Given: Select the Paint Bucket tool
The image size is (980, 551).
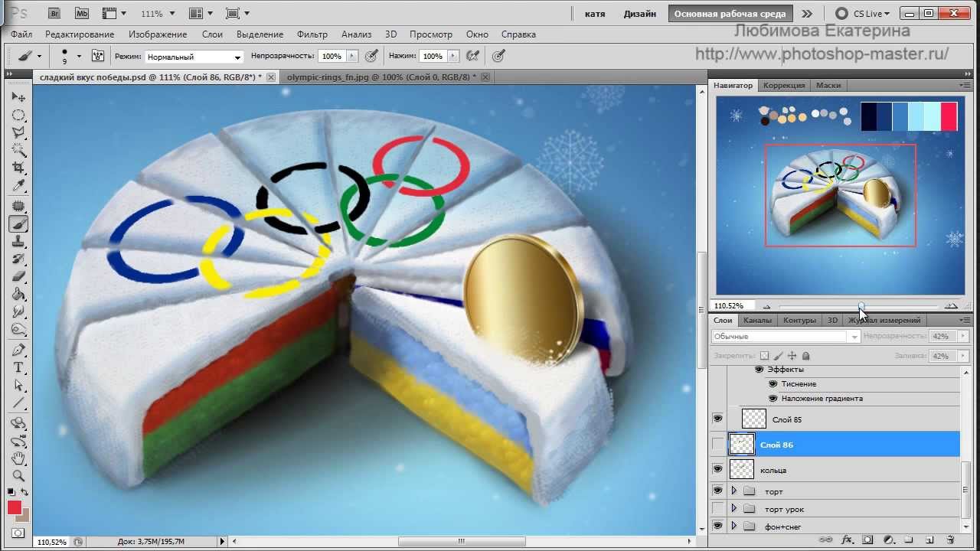Looking at the screenshot, I should coord(18,294).
